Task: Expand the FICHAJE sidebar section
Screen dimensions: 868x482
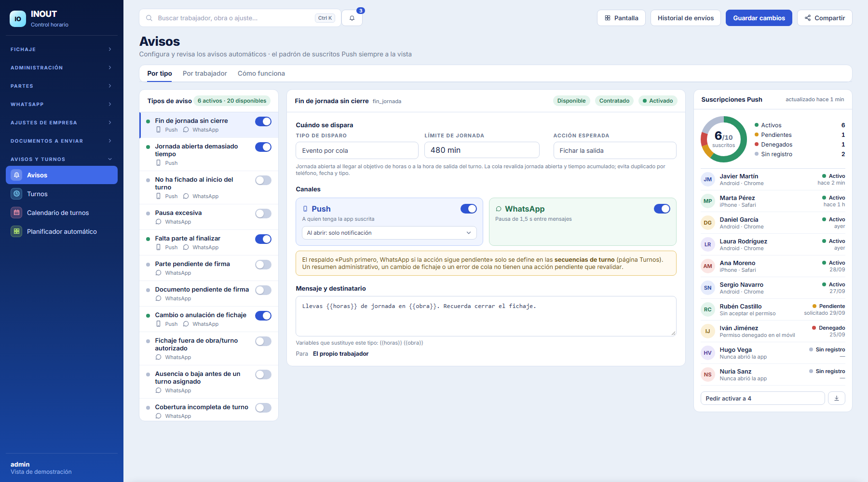Action: 62,49
